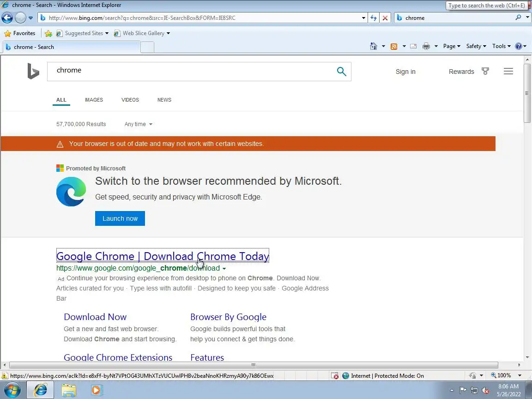Open the Bing hamburger menu
The width and height of the screenshot is (532, 399).
click(508, 71)
